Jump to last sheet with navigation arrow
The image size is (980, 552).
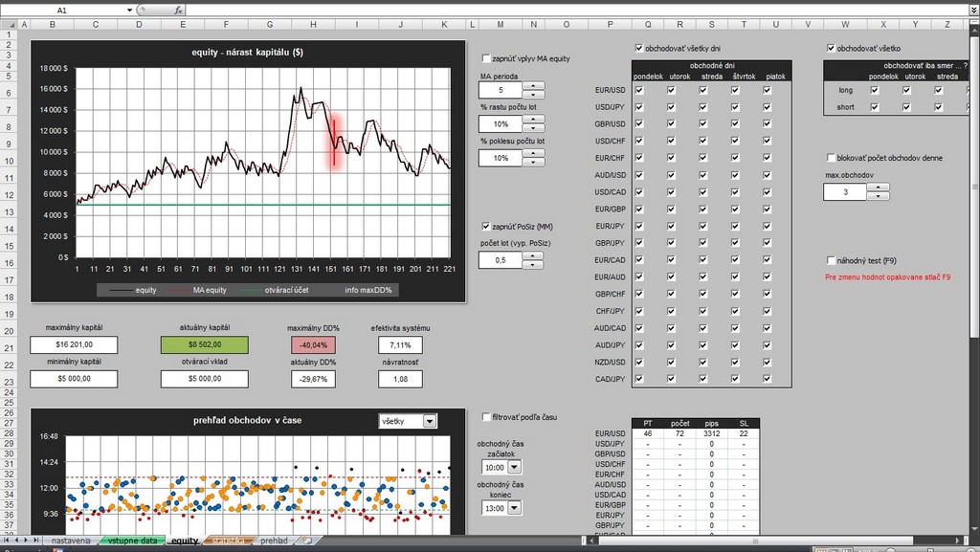click(x=35, y=541)
